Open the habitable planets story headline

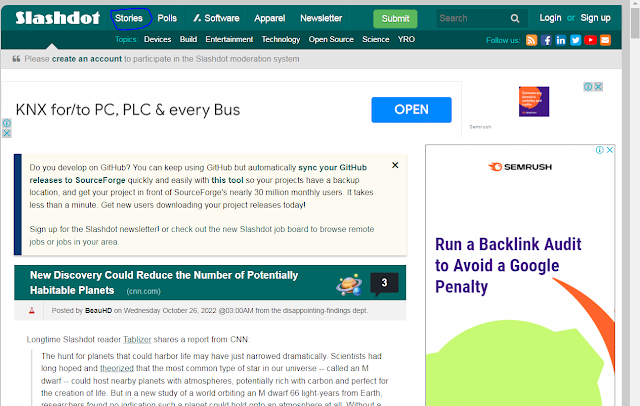(x=164, y=283)
